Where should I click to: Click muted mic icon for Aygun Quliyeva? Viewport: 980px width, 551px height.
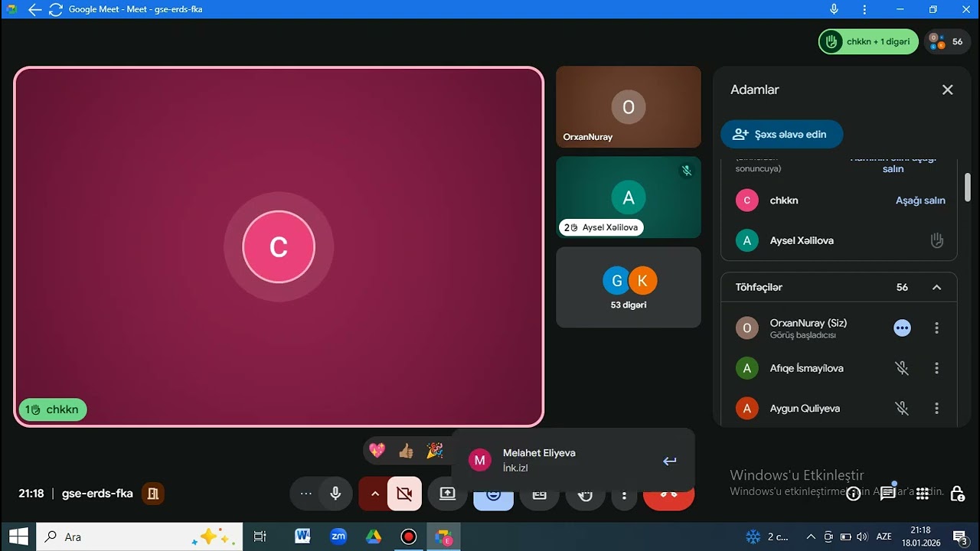click(x=902, y=409)
